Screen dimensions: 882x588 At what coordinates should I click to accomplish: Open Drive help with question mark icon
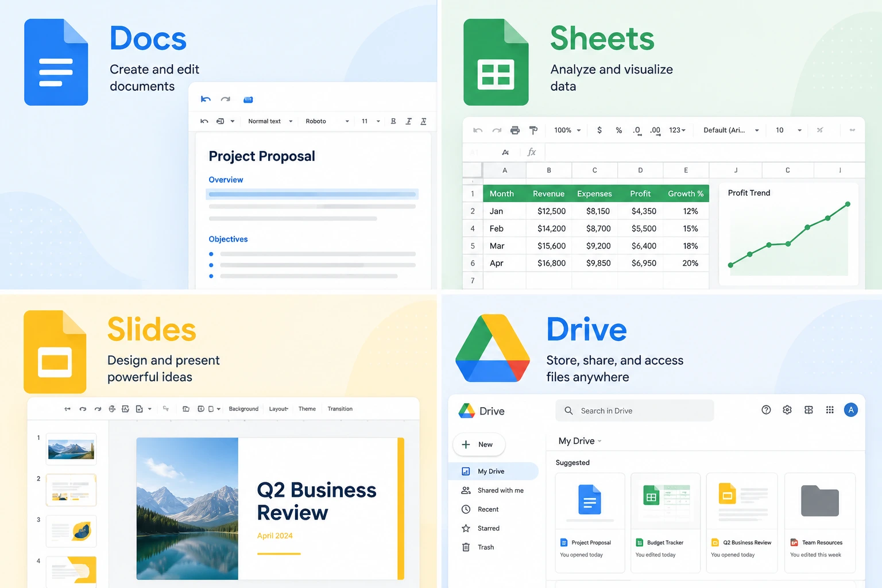pos(766,410)
